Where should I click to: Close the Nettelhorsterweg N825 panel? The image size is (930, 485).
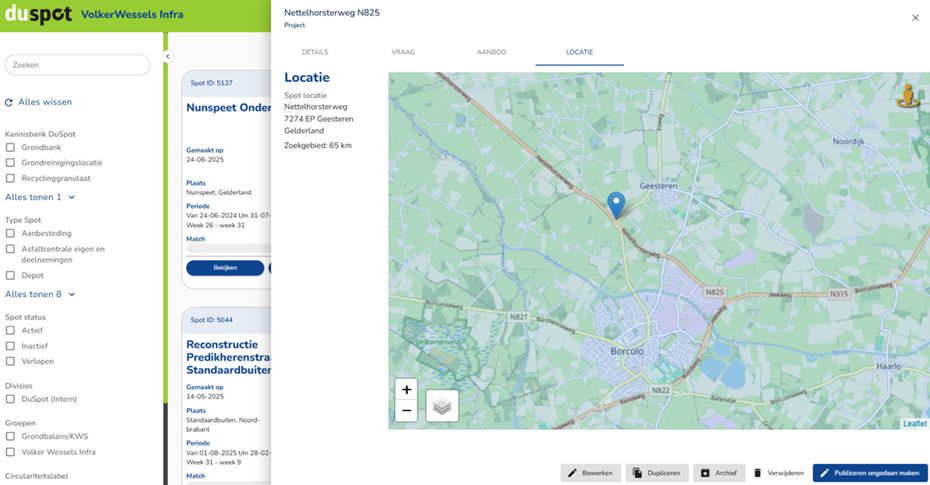pyautogui.click(x=914, y=18)
